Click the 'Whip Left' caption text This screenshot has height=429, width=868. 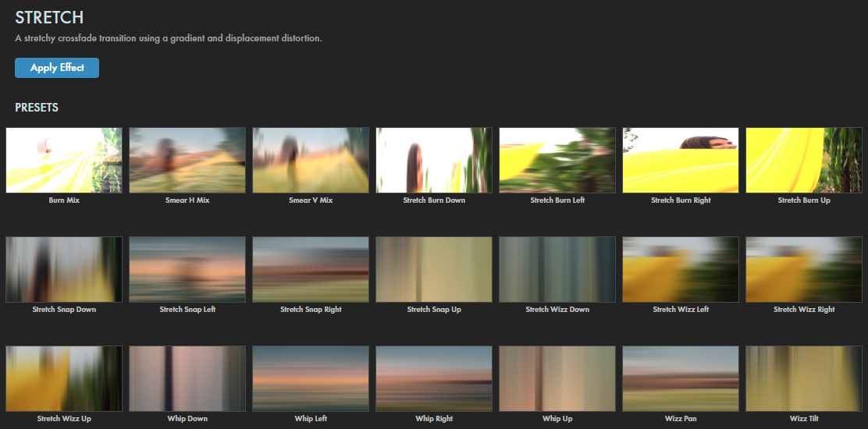coord(311,419)
